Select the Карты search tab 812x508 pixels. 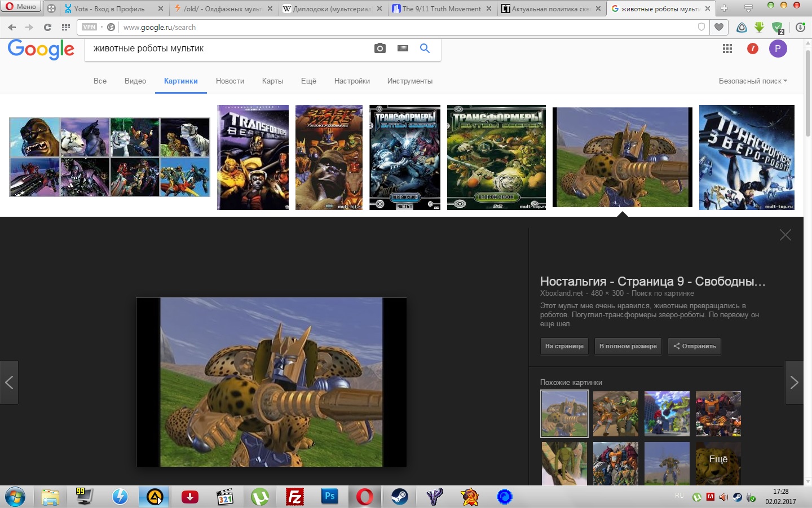pos(272,81)
